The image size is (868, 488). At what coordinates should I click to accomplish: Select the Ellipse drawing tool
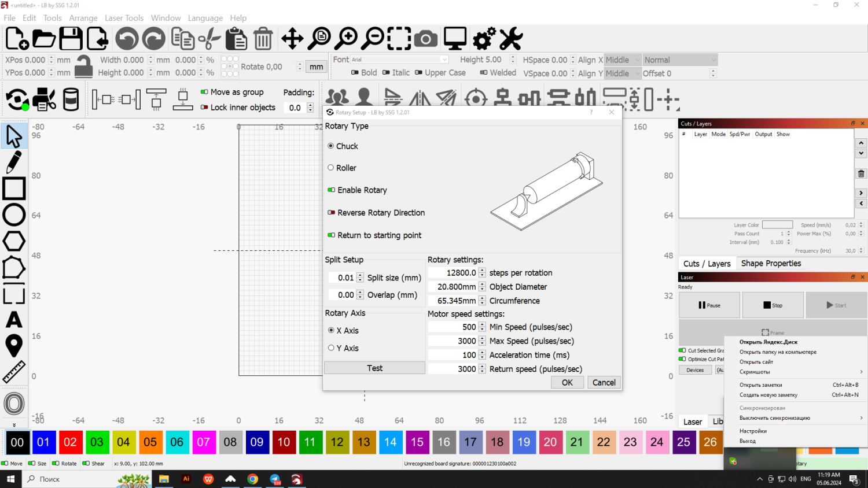(x=14, y=215)
